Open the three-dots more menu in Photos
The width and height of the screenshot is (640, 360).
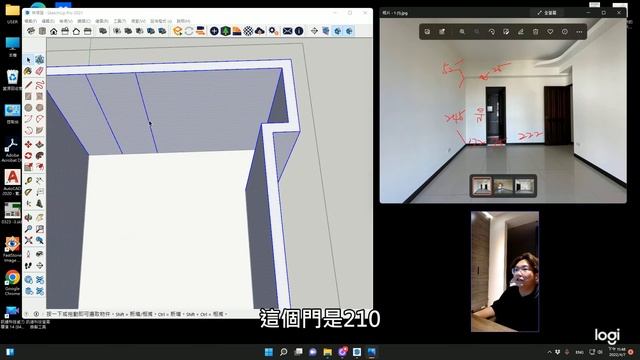(x=579, y=31)
